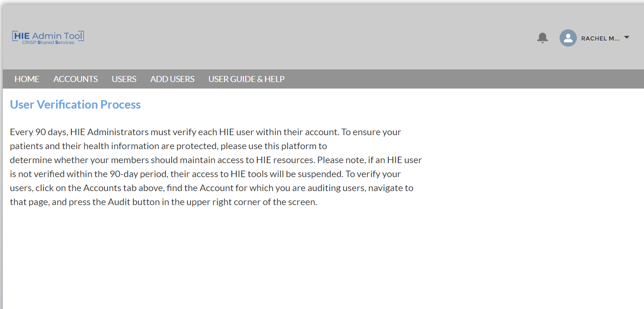Viewport: 644px width, 309px height.
Task: Open the notifications bell icon
Action: (542, 38)
